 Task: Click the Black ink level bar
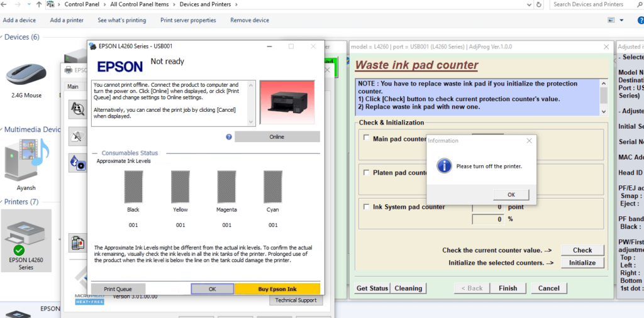click(x=133, y=187)
